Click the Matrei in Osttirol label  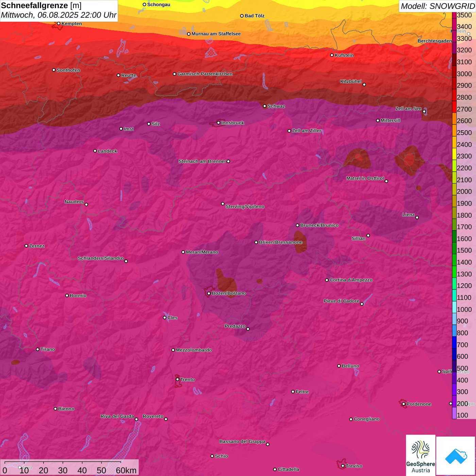[x=365, y=178]
